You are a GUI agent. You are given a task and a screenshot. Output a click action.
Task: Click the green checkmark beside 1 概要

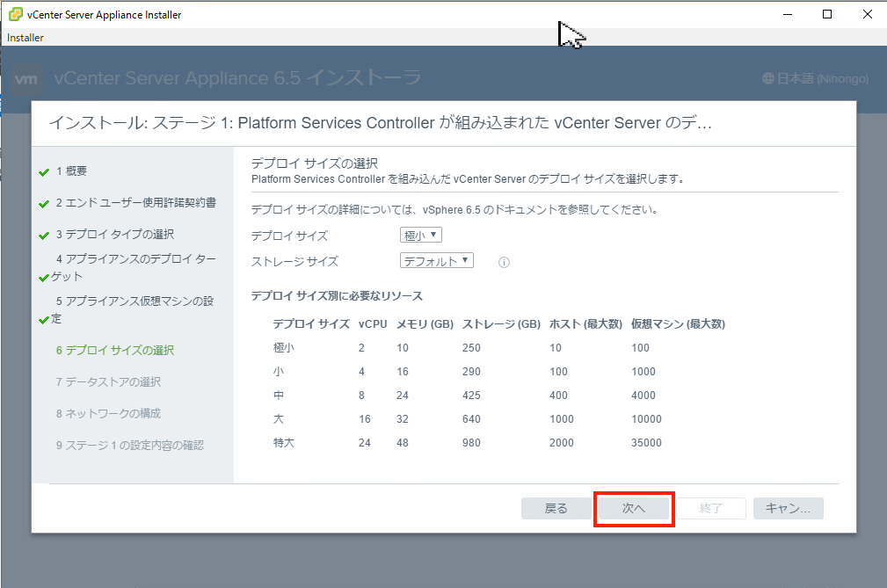44,172
